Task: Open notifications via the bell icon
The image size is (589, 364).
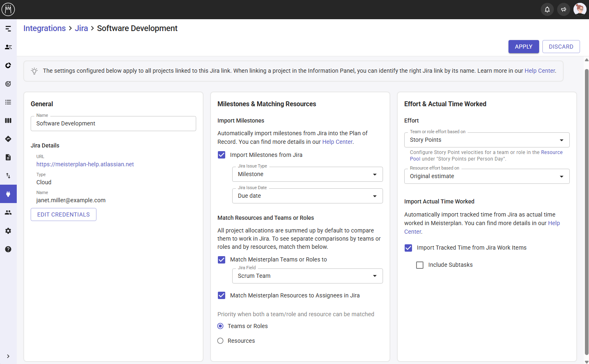Action: pyautogui.click(x=547, y=9)
